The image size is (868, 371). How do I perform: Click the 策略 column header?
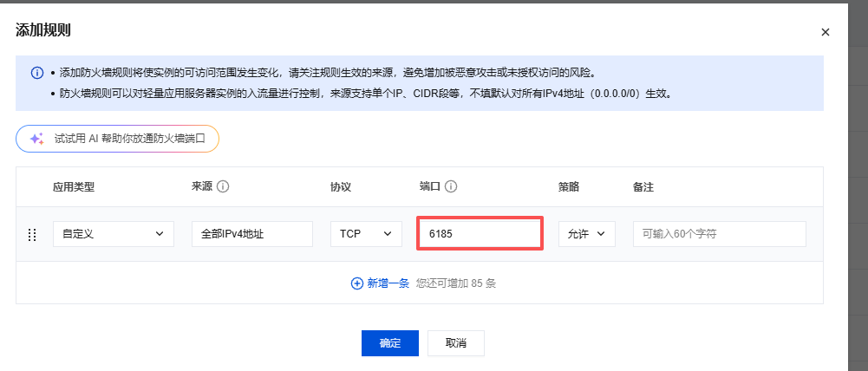[569, 187]
